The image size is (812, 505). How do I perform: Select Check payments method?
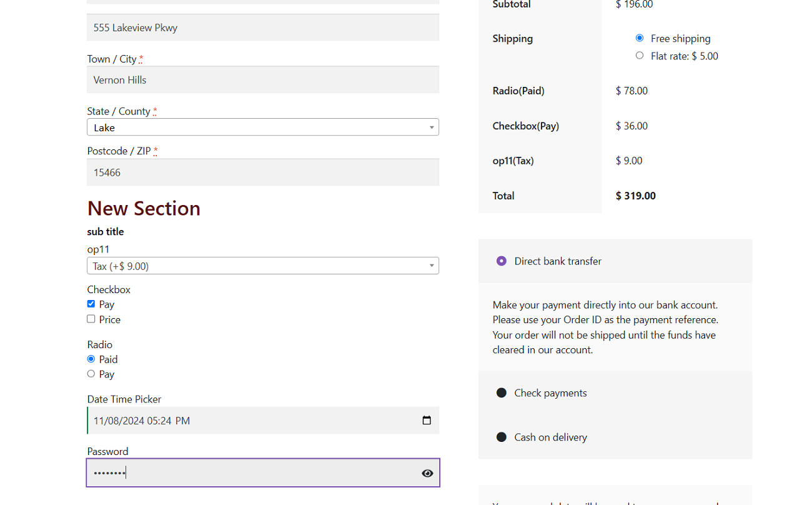pos(501,392)
